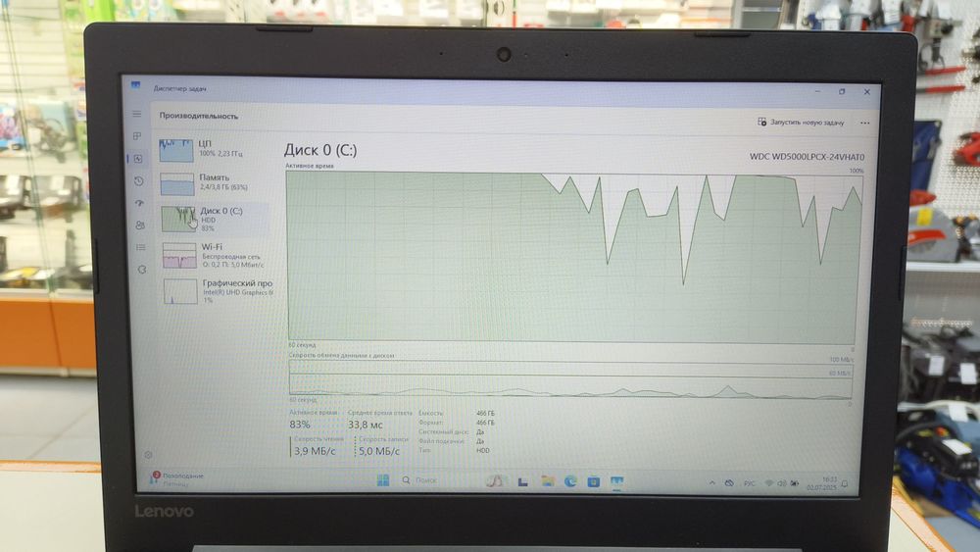Open Task Manager settings gear
The width and height of the screenshot is (980, 552).
pos(149,455)
